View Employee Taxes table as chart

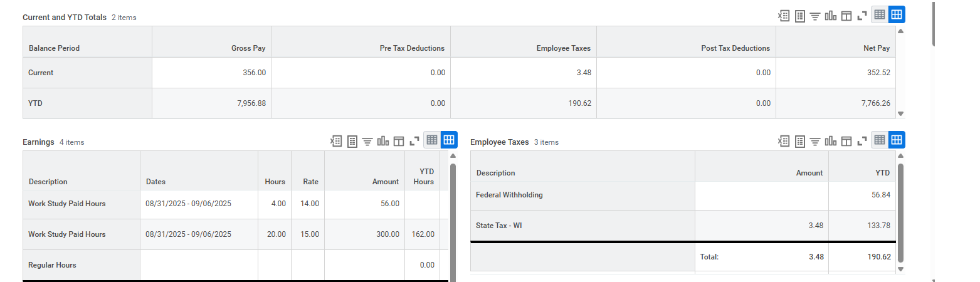point(831,141)
